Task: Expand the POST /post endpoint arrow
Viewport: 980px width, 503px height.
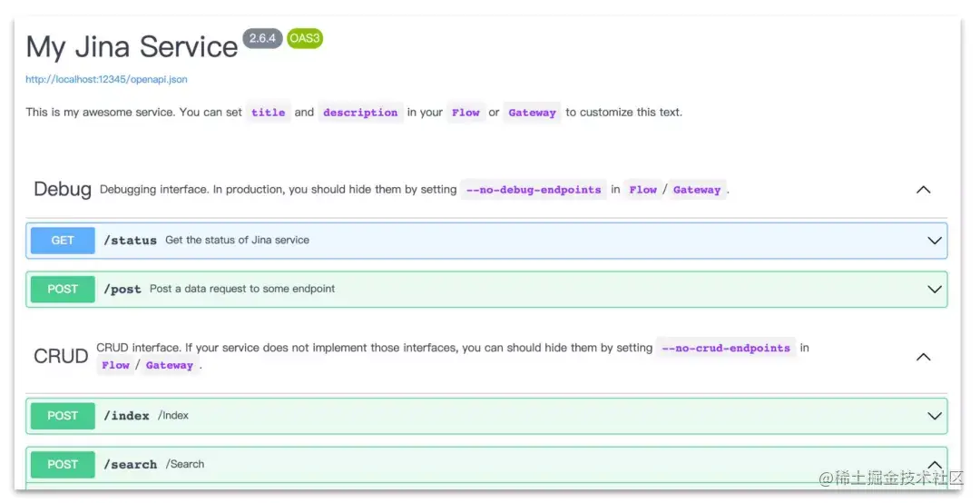Action: 935,289
